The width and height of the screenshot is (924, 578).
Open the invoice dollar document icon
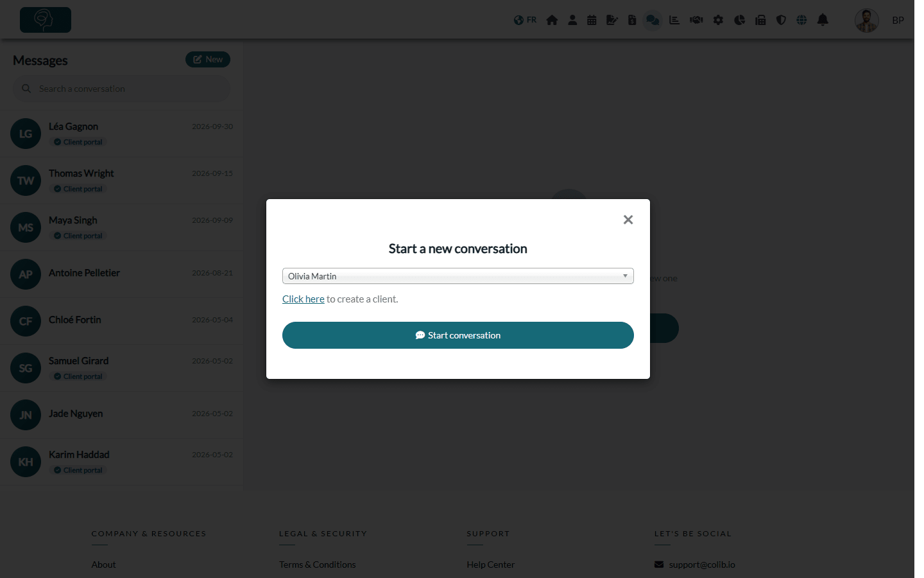(632, 20)
